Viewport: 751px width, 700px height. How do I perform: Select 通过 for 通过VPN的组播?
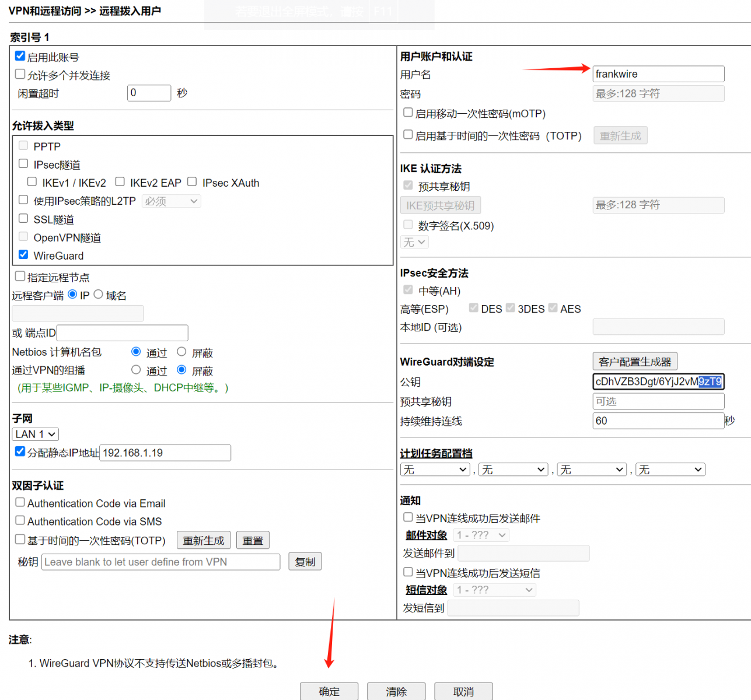click(136, 370)
